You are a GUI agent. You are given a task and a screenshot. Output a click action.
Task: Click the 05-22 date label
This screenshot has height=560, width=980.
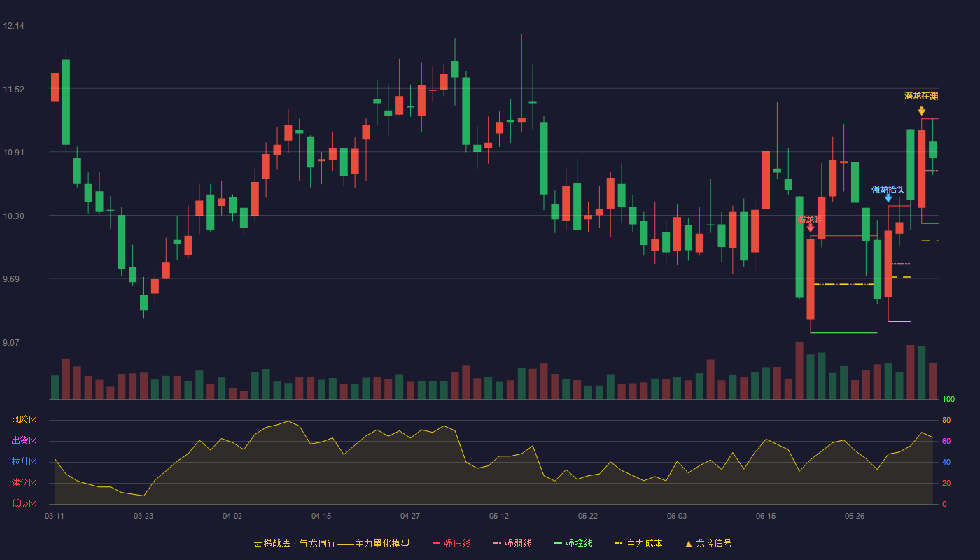pos(588,516)
